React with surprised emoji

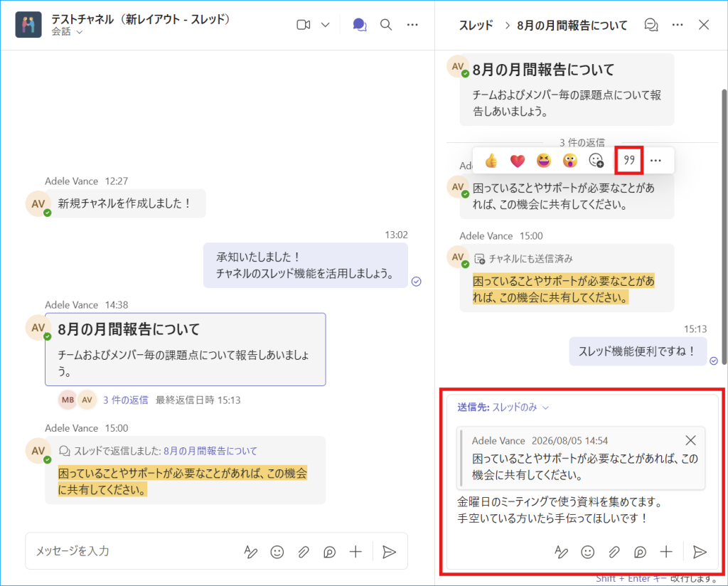569,161
